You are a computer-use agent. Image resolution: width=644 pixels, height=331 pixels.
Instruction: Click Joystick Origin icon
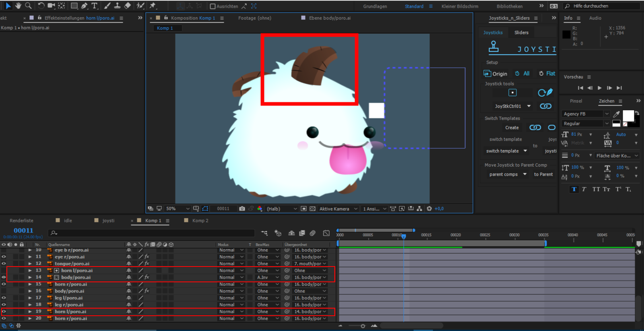coord(487,74)
